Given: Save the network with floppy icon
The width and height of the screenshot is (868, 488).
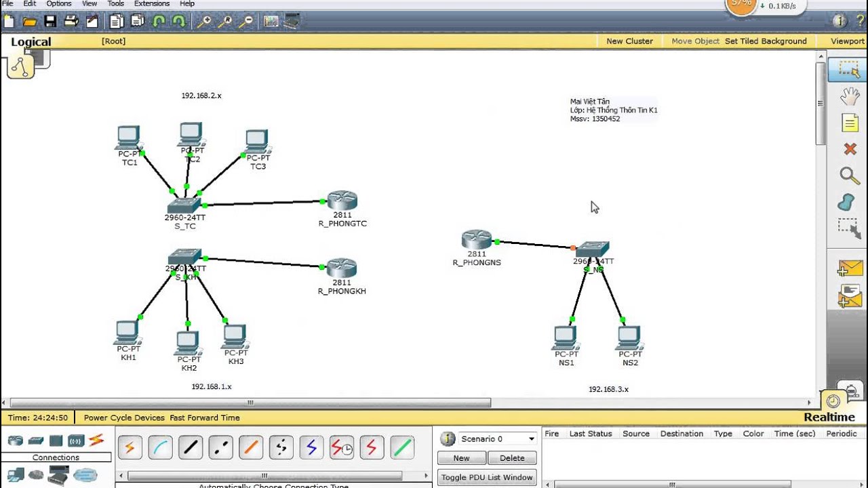Looking at the screenshot, I should click(x=50, y=22).
